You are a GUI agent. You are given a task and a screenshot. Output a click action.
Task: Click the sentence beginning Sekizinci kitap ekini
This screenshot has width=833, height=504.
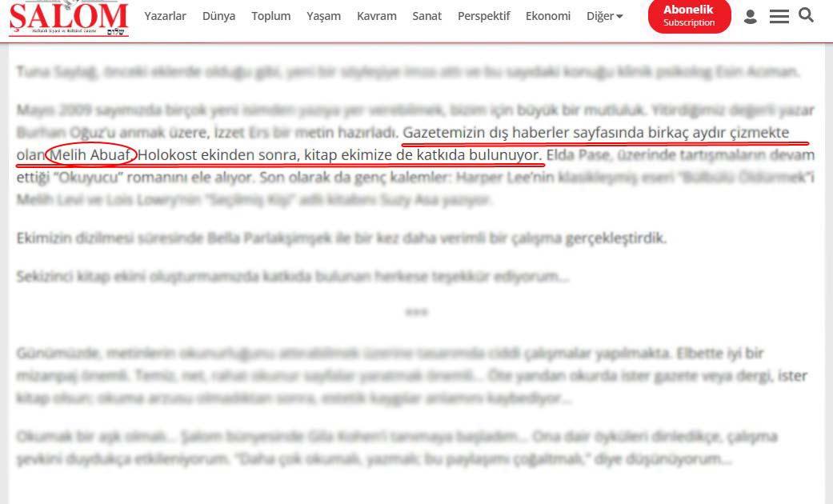pos(292,277)
